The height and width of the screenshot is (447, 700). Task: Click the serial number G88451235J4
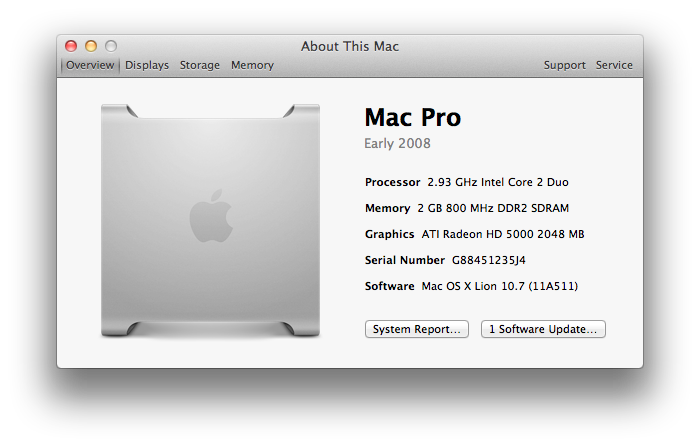coord(489,260)
